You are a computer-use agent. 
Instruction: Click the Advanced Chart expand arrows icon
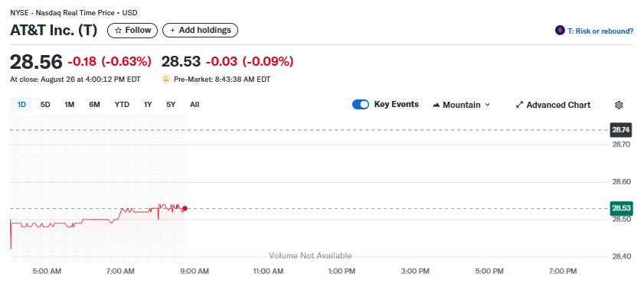point(519,105)
